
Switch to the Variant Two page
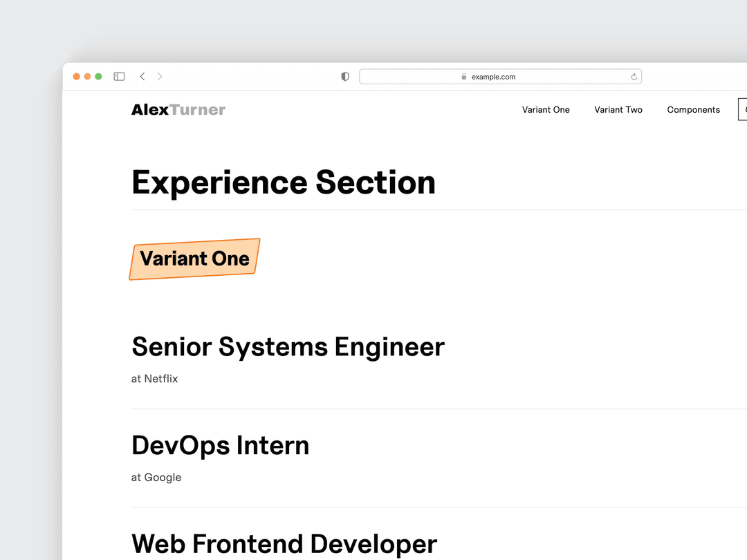[x=618, y=109]
